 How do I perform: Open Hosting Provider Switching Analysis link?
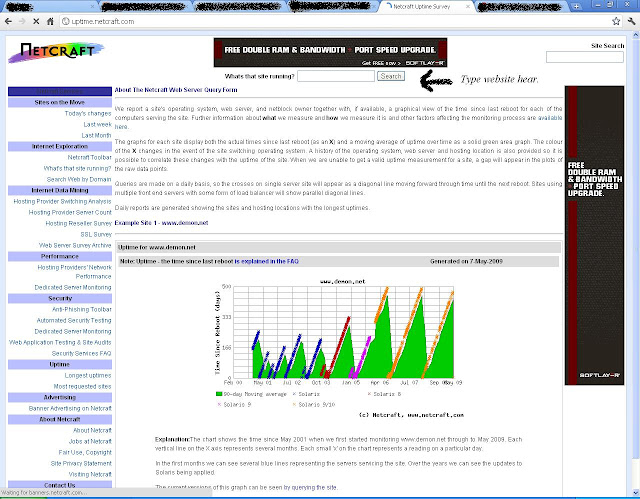pyautogui.click(x=62, y=202)
